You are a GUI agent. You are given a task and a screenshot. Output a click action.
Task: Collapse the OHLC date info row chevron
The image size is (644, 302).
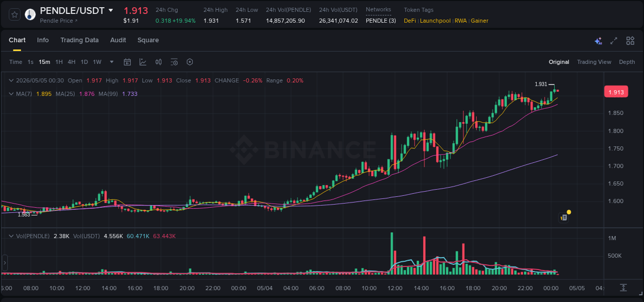(11, 80)
